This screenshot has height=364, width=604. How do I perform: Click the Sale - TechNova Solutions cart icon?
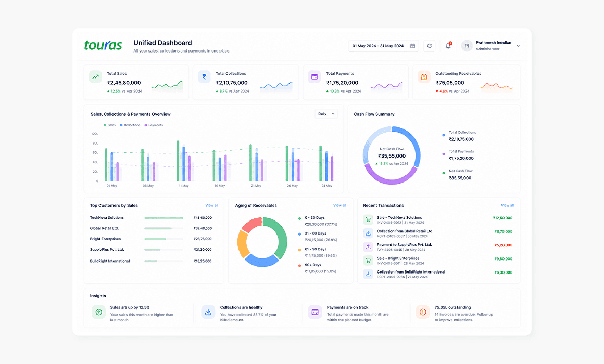368,220
